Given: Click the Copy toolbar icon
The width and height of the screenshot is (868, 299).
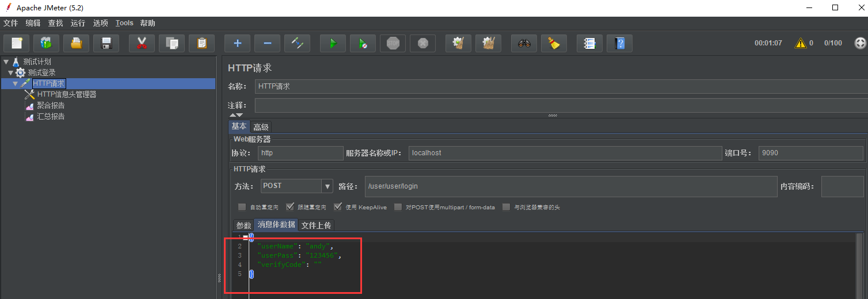Looking at the screenshot, I should [x=172, y=43].
